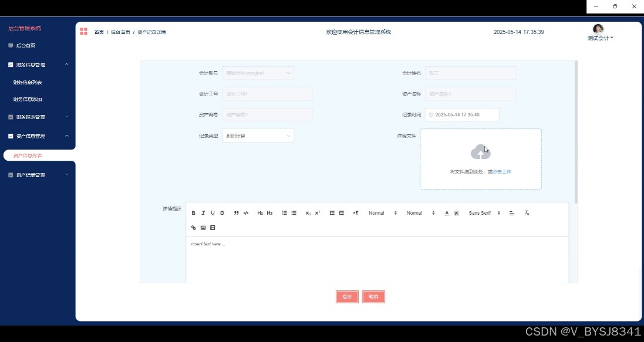Click the 资产编号 input field

pos(267,114)
